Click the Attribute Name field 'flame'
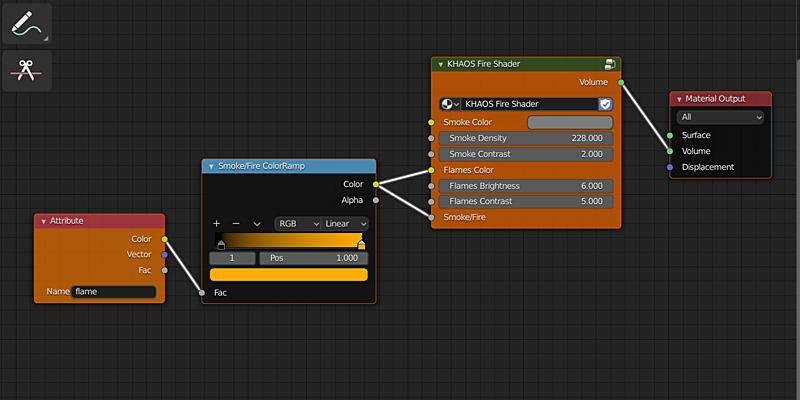Viewport: 800px width, 400px height. pyautogui.click(x=113, y=292)
